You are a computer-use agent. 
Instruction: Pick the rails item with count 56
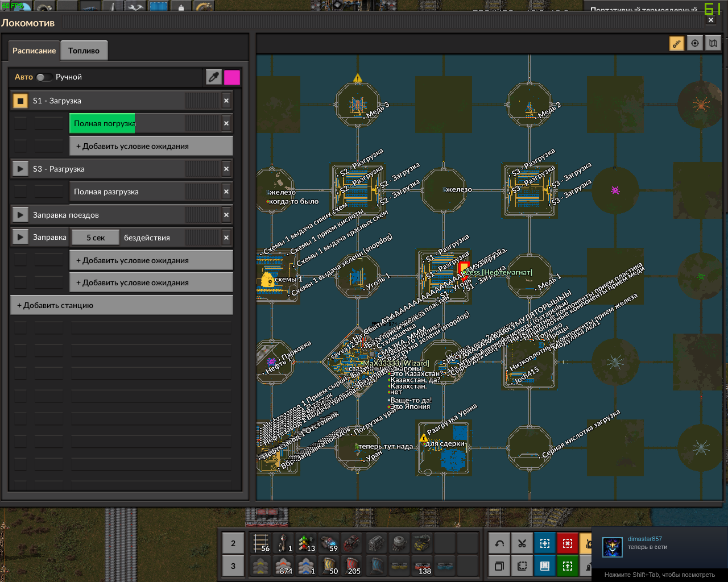pyautogui.click(x=262, y=543)
